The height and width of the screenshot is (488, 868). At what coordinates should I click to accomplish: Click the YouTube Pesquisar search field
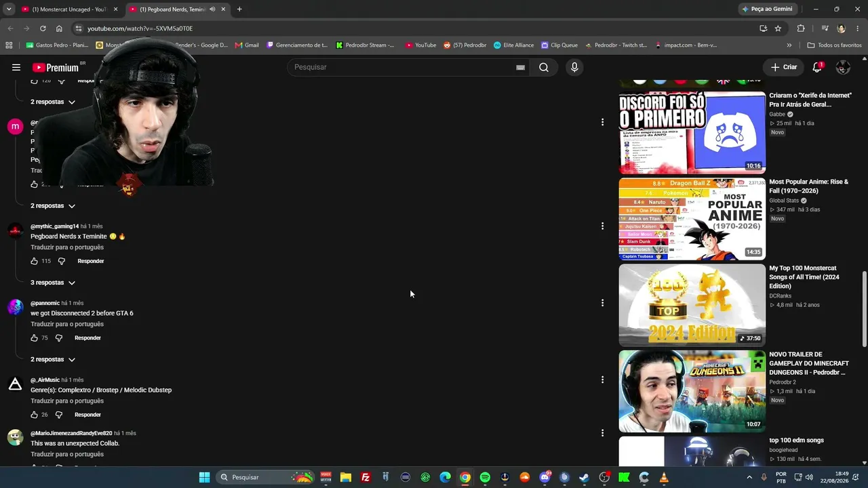pos(403,67)
